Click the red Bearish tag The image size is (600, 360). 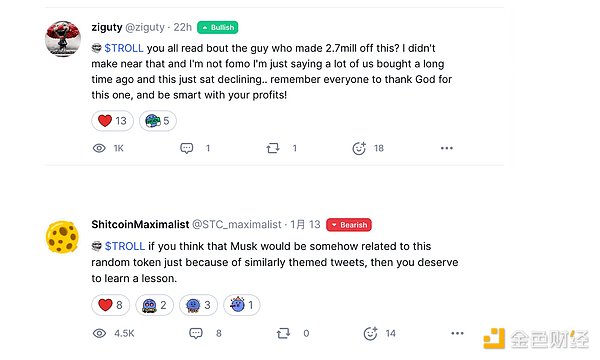349,225
